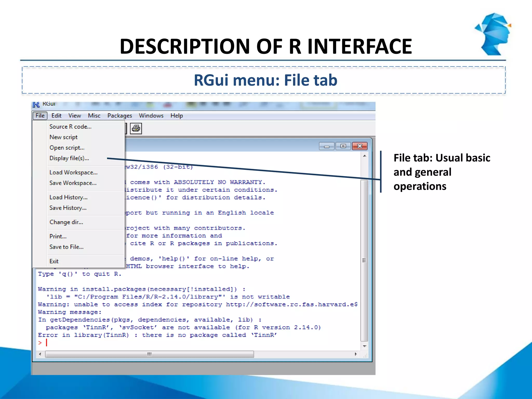Viewport: 532px width, 399px height.
Task: Open the Help menu
Action: (x=177, y=116)
